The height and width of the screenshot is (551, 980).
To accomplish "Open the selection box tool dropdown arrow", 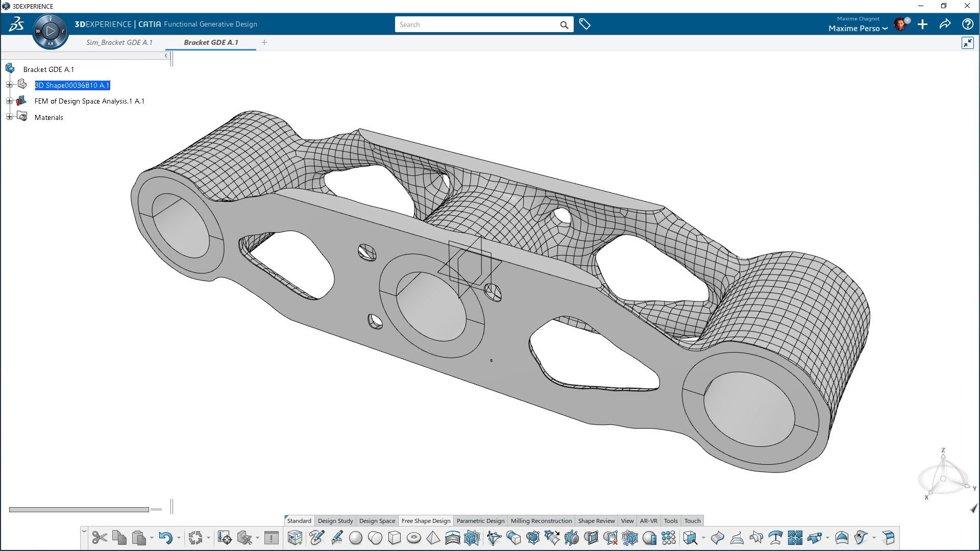I will 703,538.
